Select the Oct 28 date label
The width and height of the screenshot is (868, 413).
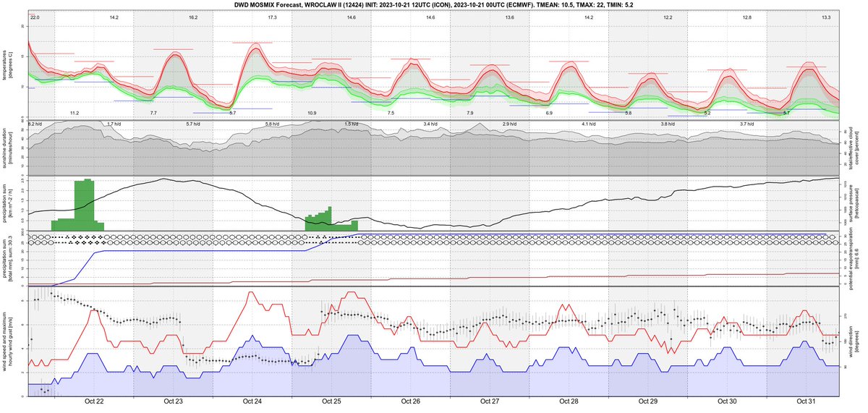569,401
